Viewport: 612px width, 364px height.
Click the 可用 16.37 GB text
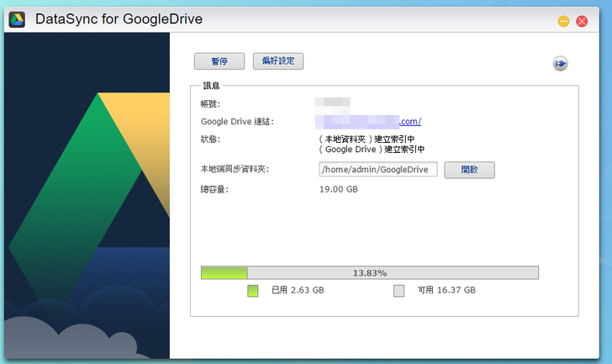446,290
